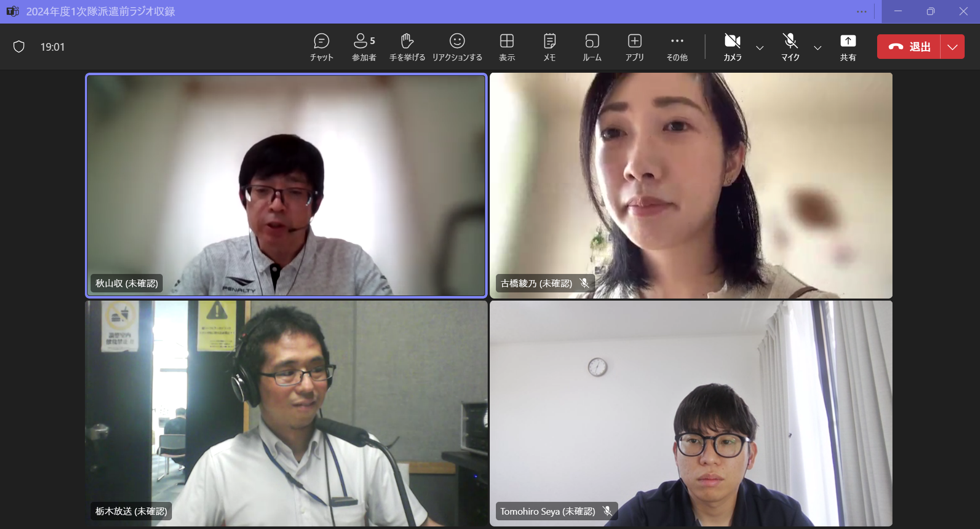Screen dimensions: 980x529
Task: Open リアクションする reactions picker
Action: [457, 47]
